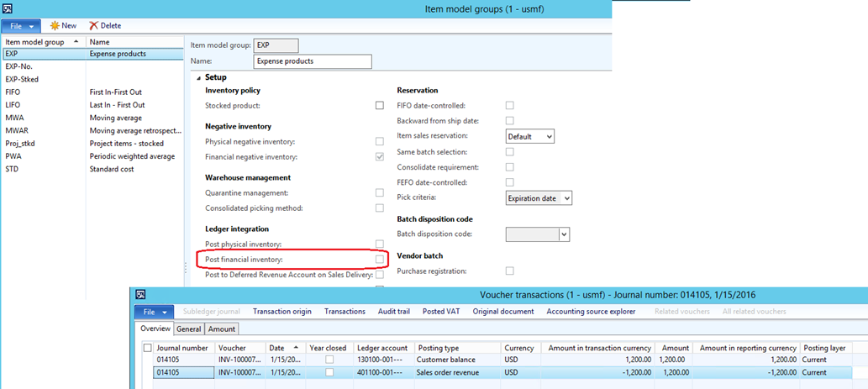Open the File menu in Item model groups
The image size is (868, 389).
[x=20, y=26]
